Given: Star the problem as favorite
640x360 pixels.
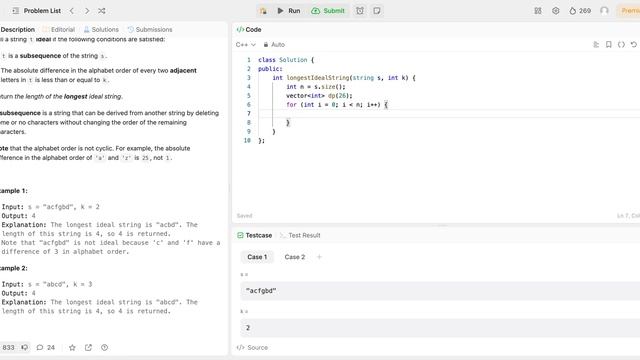Looking at the screenshot, I should tap(72, 347).
